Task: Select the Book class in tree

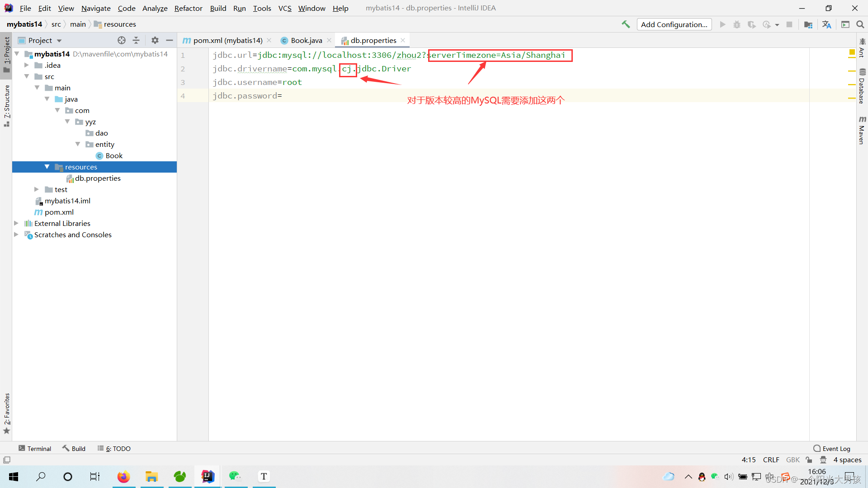Action: click(114, 155)
